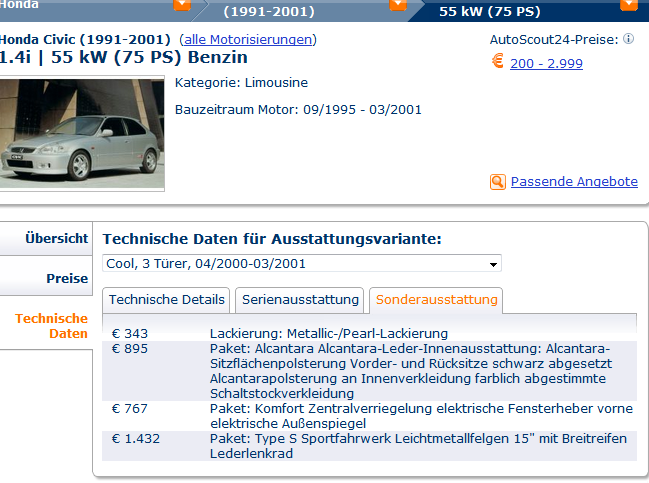Click the 55 kW (75 PS) breadcrumb segment
The width and height of the screenshot is (649, 483).
(x=530, y=11)
